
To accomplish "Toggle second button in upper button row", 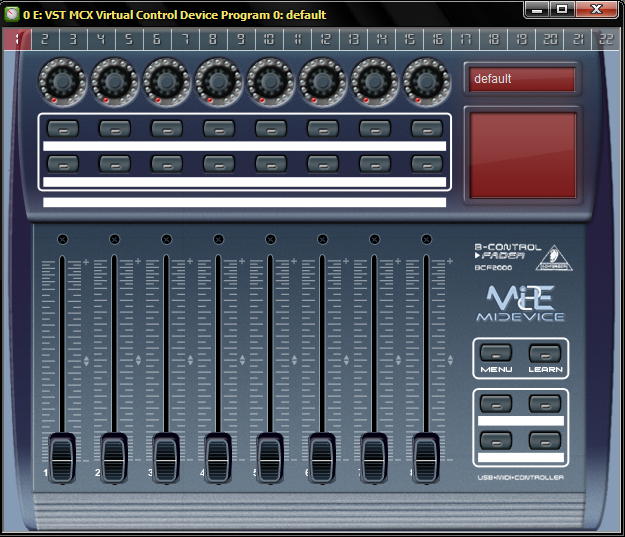I will (x=115, y=129).
